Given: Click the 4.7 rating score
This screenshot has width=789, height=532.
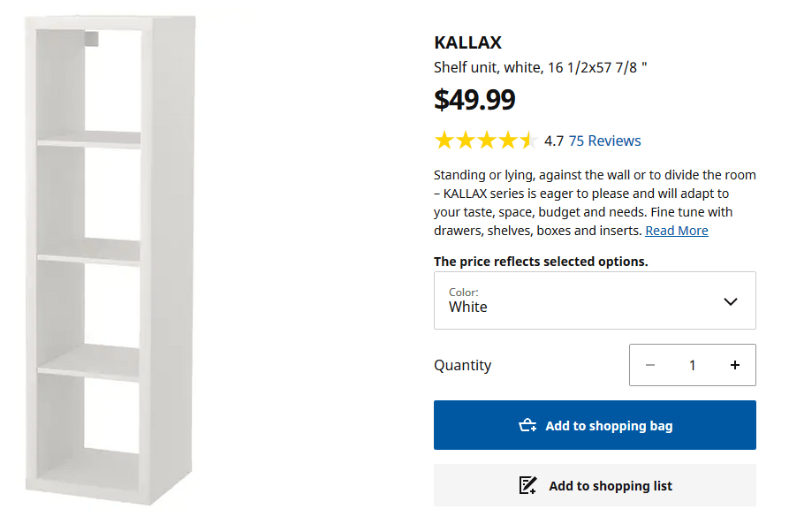Looking at the screenshot, I should (554, 141).
